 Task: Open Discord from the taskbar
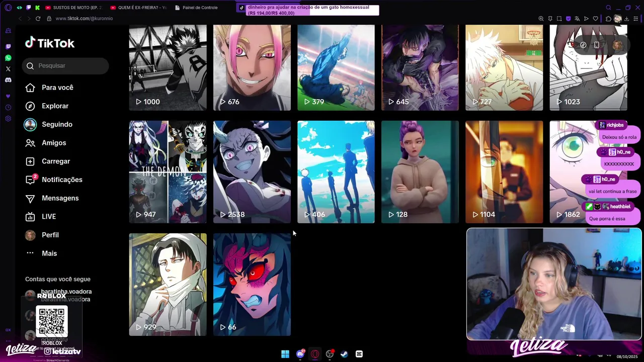pyautogui.click(x=300, y=354)
